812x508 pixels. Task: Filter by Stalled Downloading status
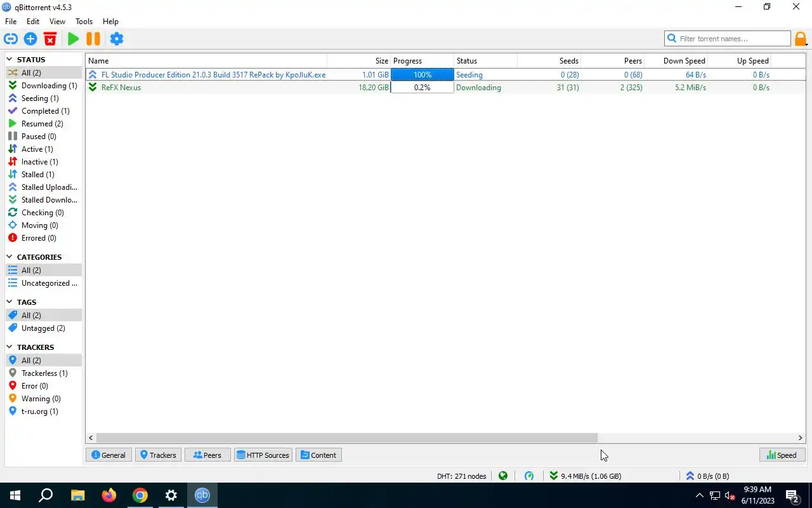click(43, 200)
